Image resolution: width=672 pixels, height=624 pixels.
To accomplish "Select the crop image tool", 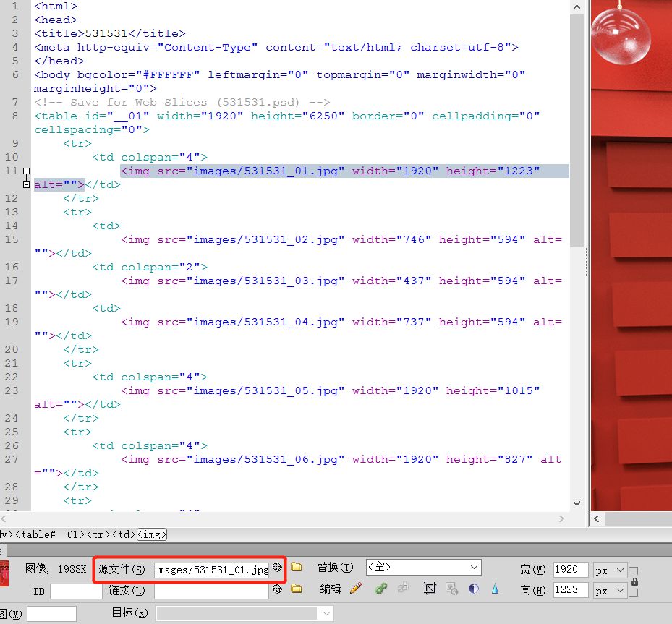I will pyautogui.click(x=430, y=589).
